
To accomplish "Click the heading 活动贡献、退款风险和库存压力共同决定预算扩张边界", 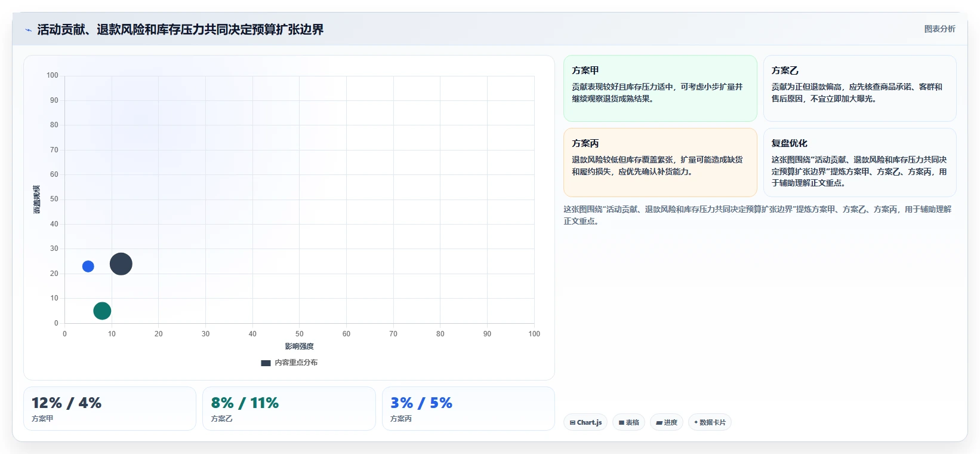I will [180, 29].
